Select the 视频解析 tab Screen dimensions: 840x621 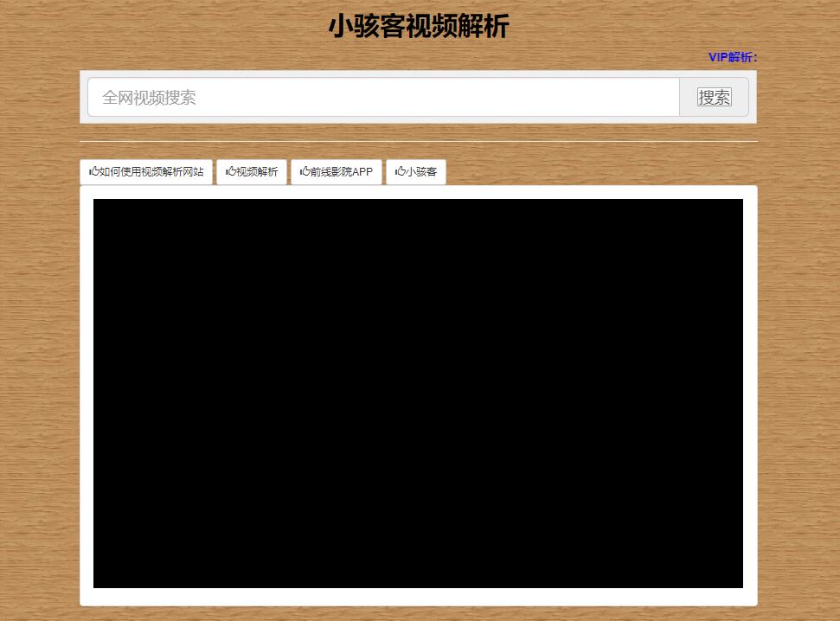pyautogui.click(x=252, y=172)
